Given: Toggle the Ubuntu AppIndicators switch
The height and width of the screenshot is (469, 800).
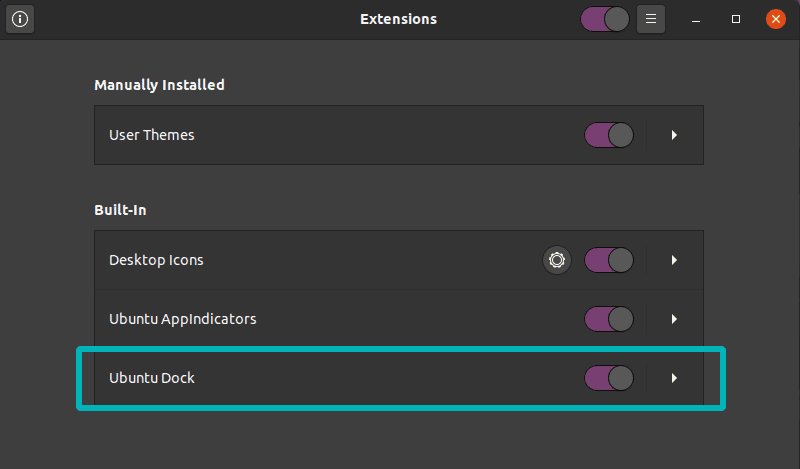Looking at the screenshot, I should 609,319.
